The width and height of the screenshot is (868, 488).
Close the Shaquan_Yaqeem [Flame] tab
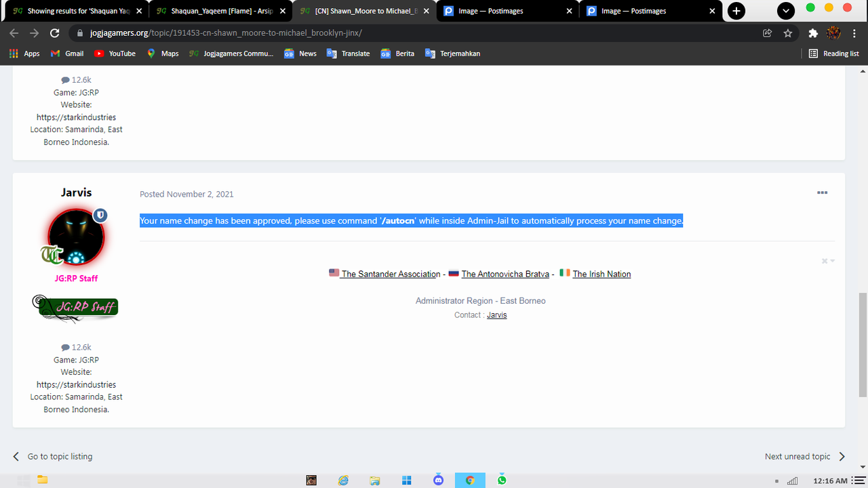pyautogui.click(x=282, y=12)
